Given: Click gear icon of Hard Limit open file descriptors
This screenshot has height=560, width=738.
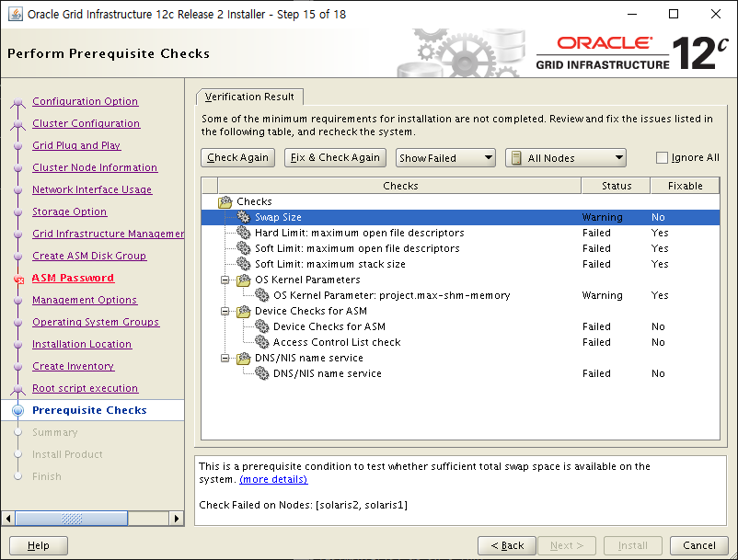Looking at the screenshot, I should coord(243,233).
